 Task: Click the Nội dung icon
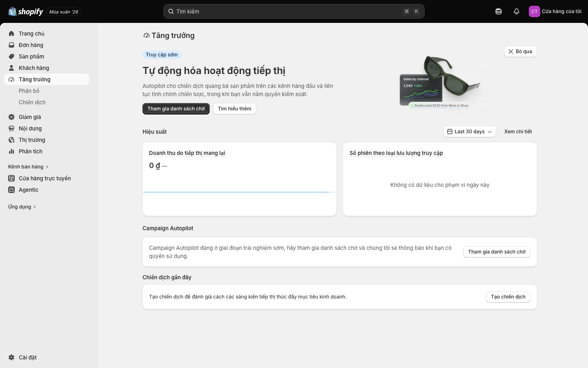tap(11, 128)
